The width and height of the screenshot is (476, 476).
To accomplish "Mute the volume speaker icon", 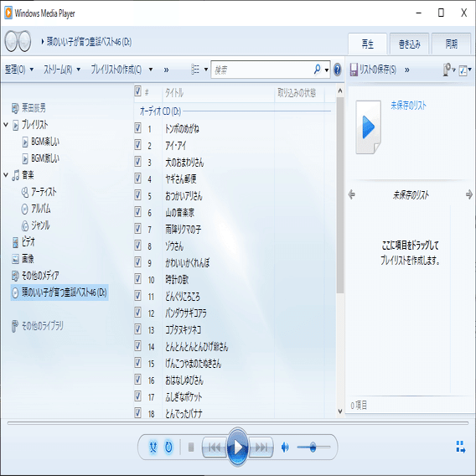I will tap(285, 447).
